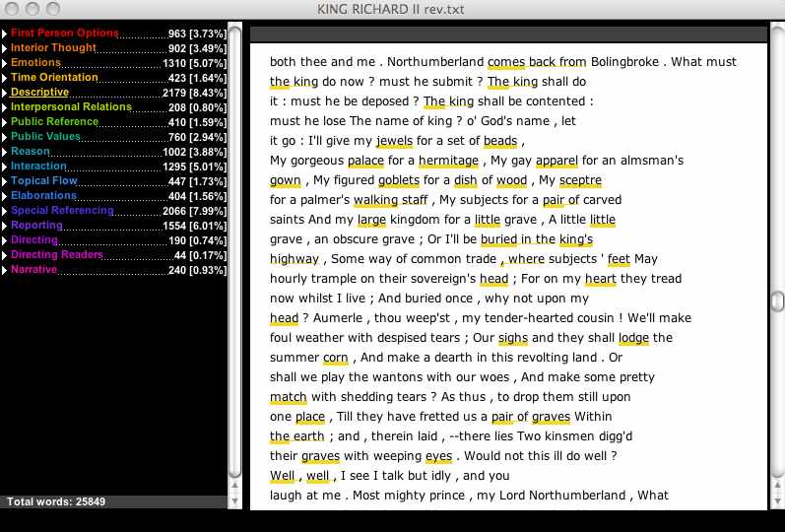Click the count 44 [0.17%]
Image resolution: width=785 pixels, height=532 pixels.
click(200, 255)
